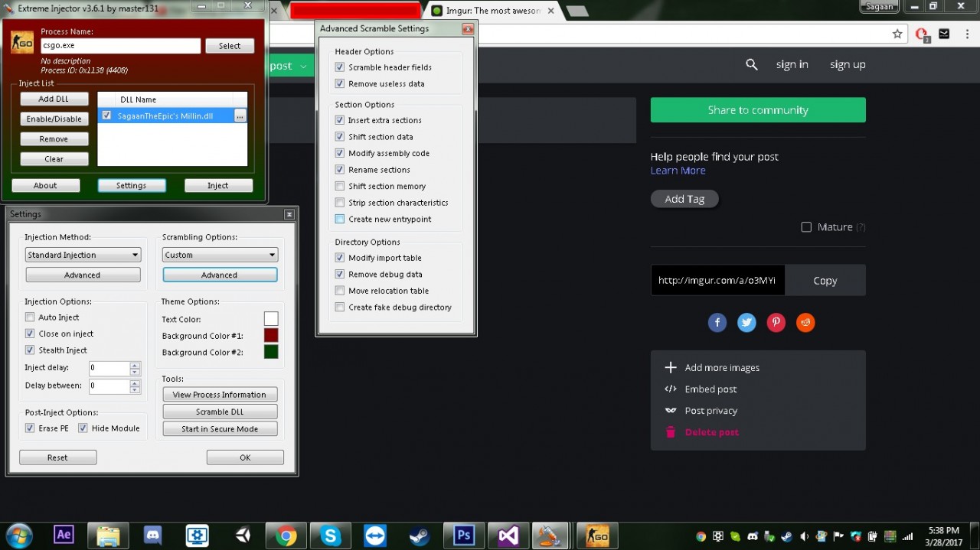Decrease the Delay between value
Screen dimensions: 980x550
pos(136,390)
